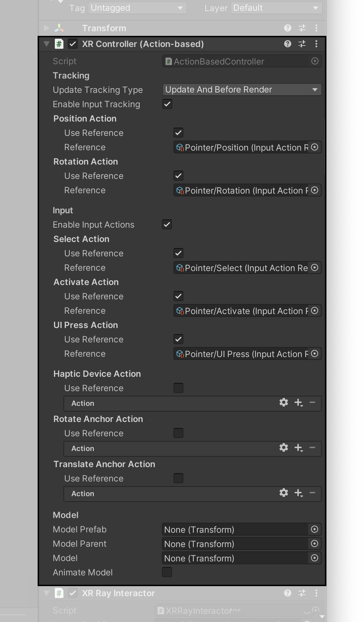
Task: Click minus icon in Translate Anchor Action
Action: [x=312, y=493]
